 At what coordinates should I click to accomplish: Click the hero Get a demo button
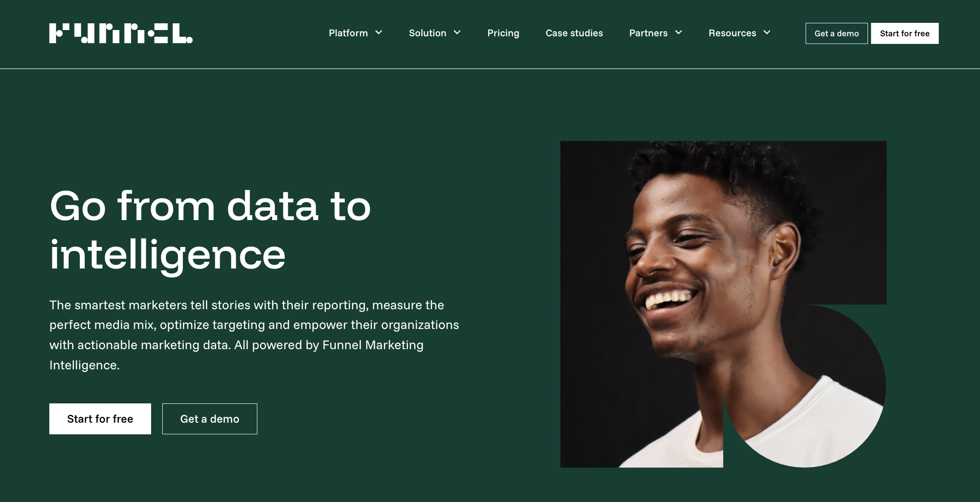tap(209, 419)
